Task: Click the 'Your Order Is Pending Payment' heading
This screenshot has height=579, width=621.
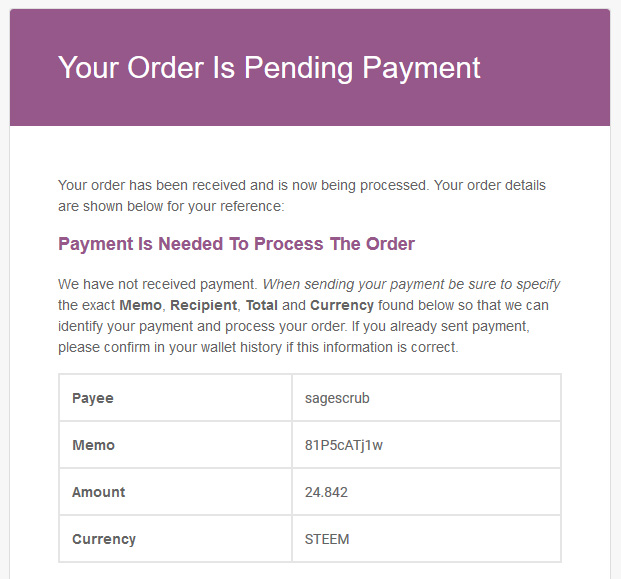Action: pos(269,67)
